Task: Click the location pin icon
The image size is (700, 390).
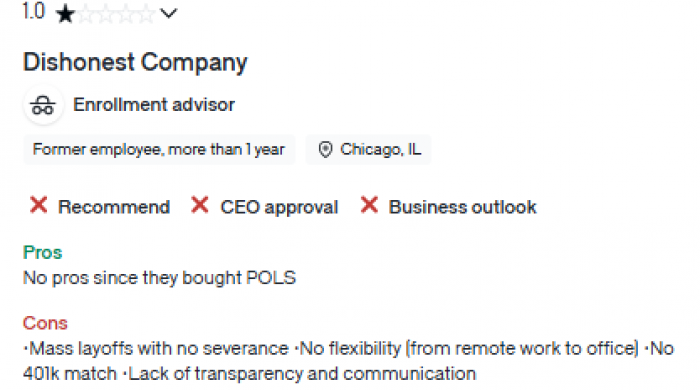Action: click(x=325, y=149)
